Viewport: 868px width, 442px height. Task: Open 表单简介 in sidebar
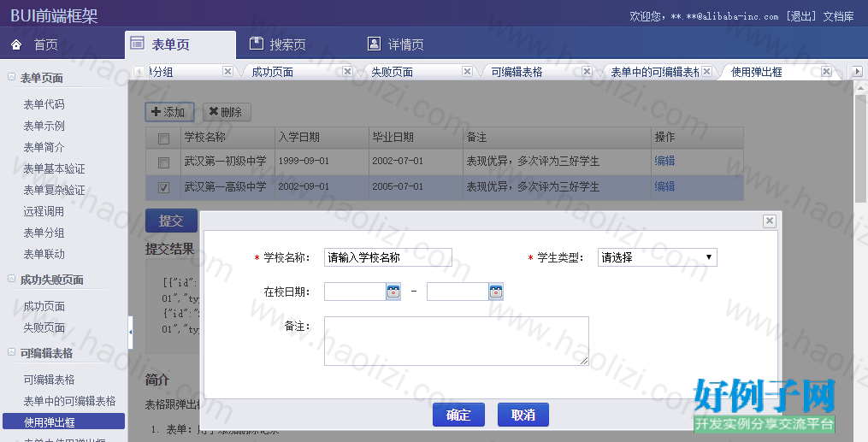coord(44,147)
